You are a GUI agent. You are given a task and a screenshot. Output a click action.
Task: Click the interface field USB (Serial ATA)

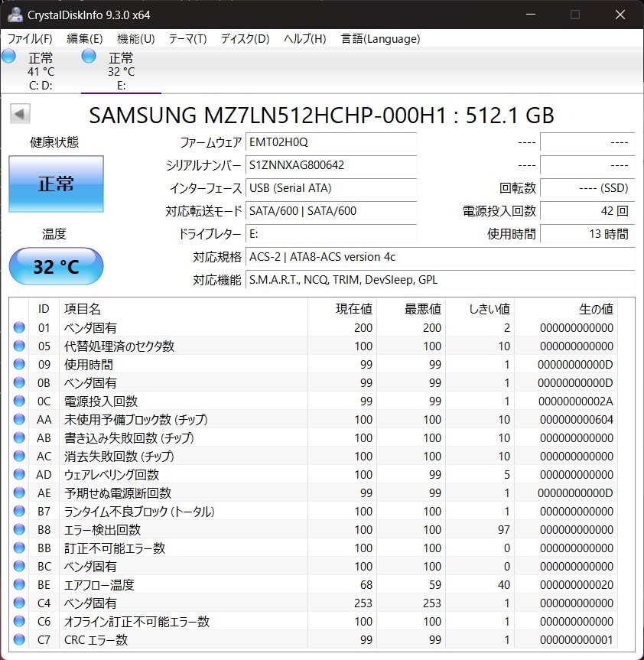point(331,187)
